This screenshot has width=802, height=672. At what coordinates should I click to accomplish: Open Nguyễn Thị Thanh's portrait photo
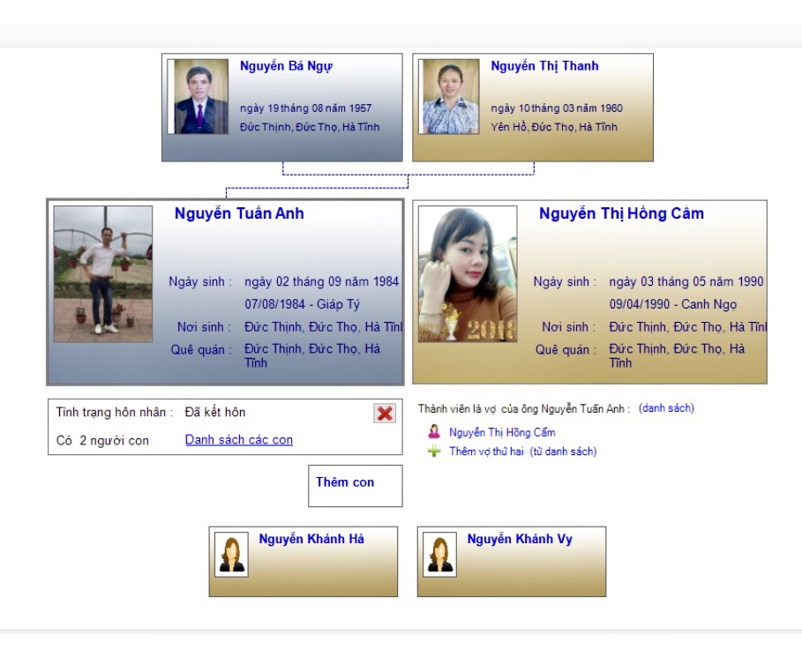(x=448, y=97)
